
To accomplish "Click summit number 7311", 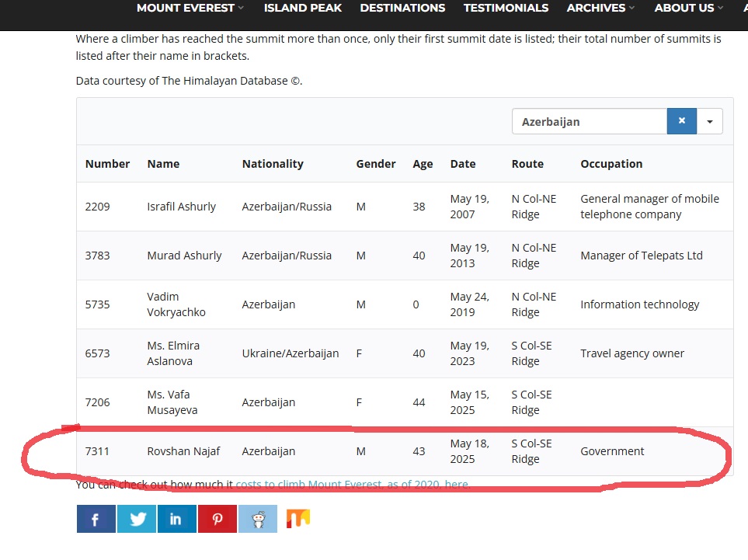I will (x=97, y=451).
